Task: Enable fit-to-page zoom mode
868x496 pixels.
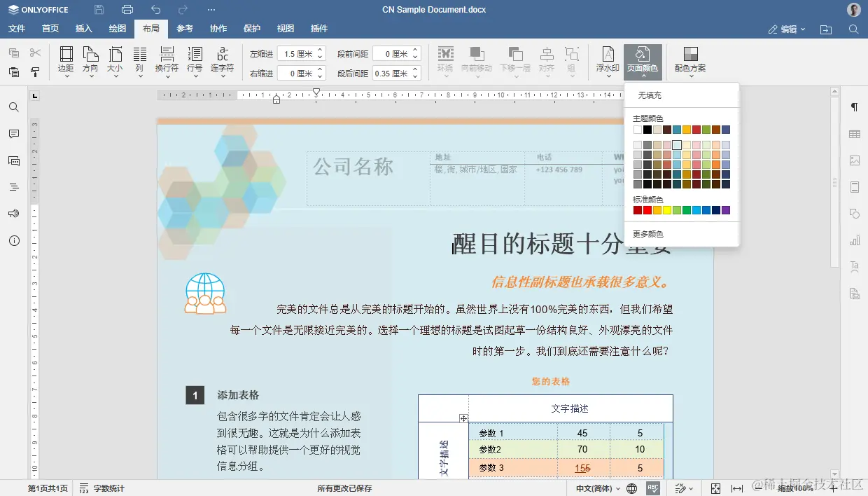Action: click(715, 488)
